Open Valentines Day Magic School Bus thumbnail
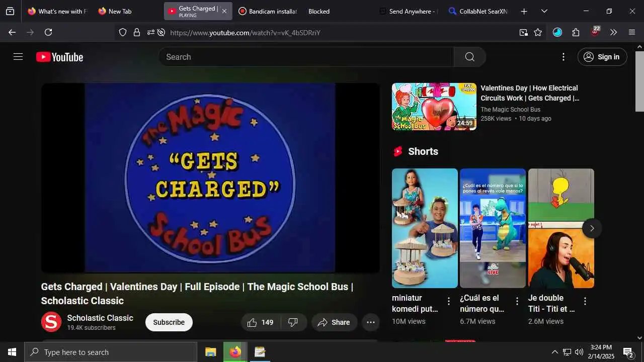Viewport: 644px width, 362px height. tap(434, 107)
